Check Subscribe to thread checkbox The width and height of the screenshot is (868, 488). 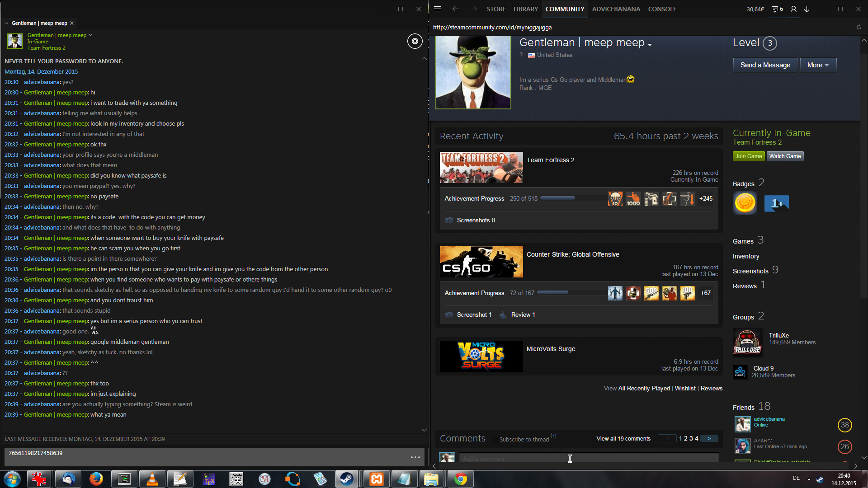(495, 440)
